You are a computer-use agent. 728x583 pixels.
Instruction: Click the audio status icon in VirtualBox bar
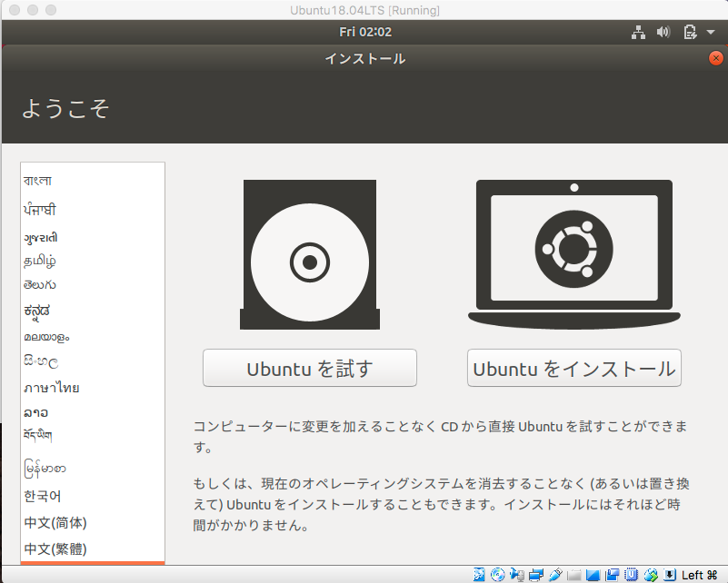point(517,575)
